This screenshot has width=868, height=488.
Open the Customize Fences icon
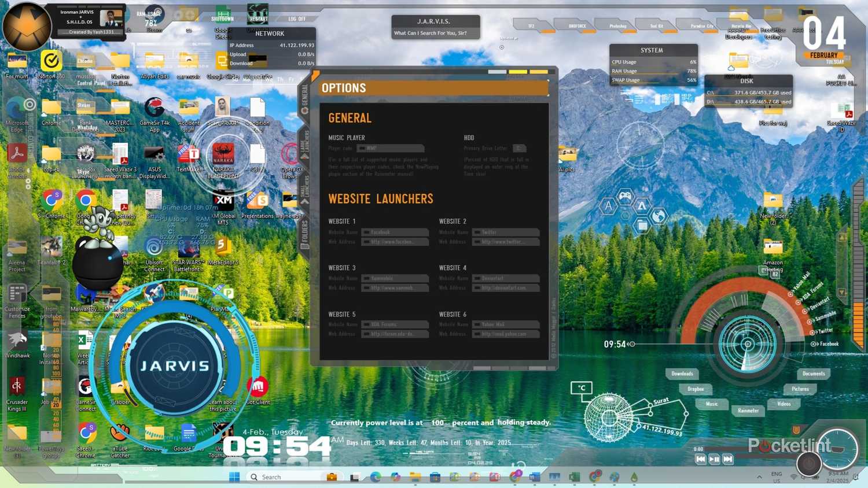pyautogui.click(x=17, y=302)
